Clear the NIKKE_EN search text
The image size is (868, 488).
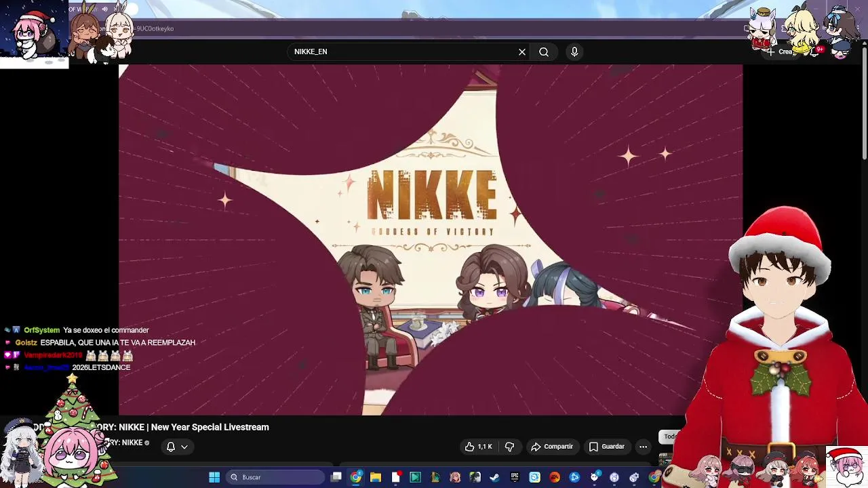tap(522, 52)
